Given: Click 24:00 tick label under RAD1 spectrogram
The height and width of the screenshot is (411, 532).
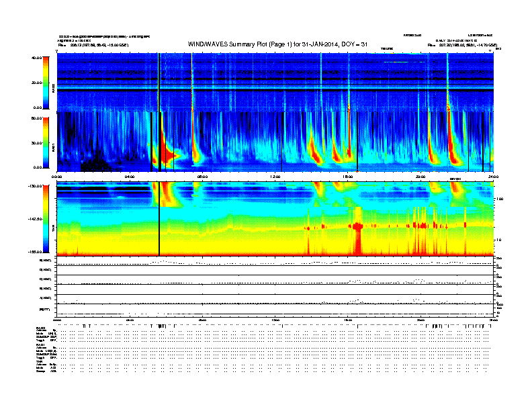Looking at the screenshot, I should pyautogui.click(x=493, y=177).
